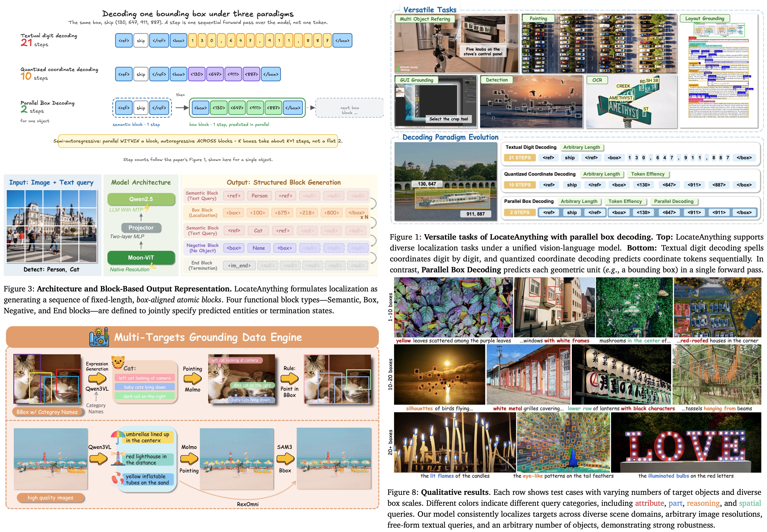Click the "high quality images" orange label
Image resolution: width=767 pixels, height=532 pixels.
click(x=50, y=498)
